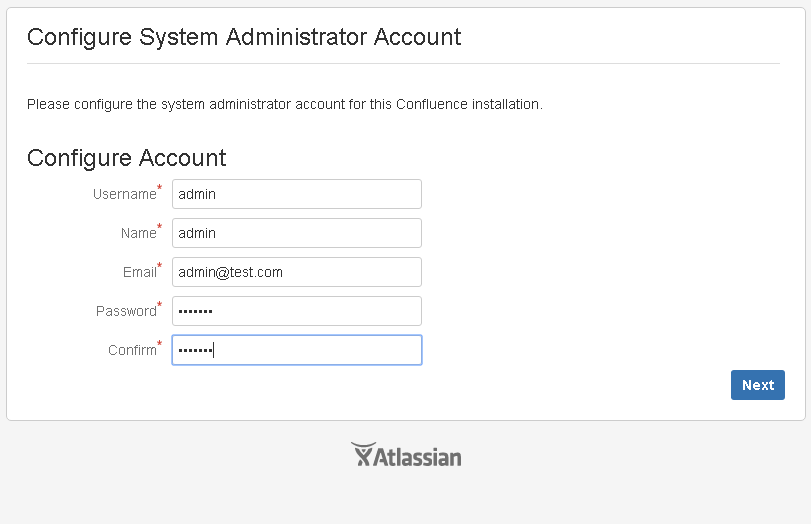This screenshot has height=524, width=811.
Task: Click the Password label
Action: tap(126, 311)
